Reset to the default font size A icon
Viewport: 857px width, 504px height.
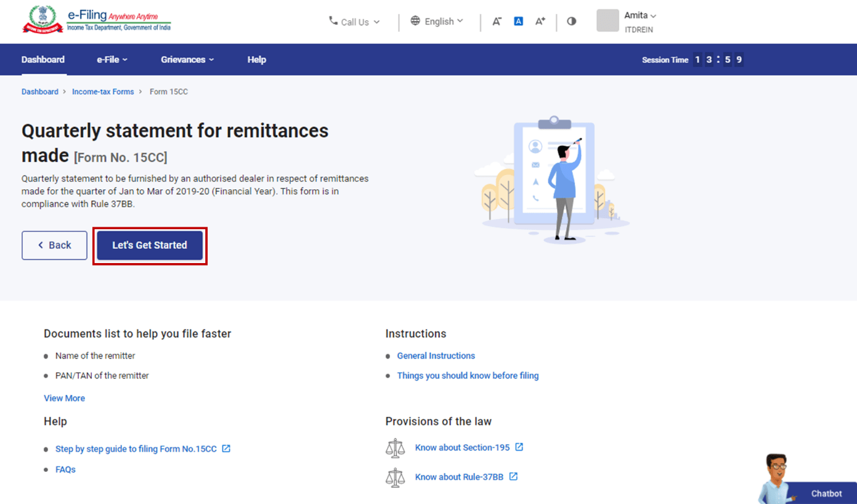click(x=518, y=22)
